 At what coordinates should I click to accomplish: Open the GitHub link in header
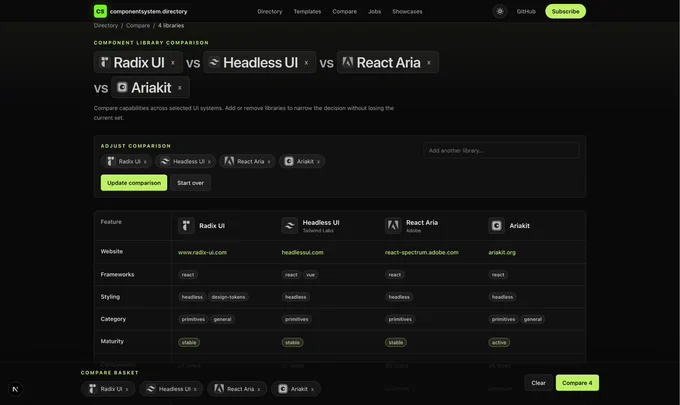[526, 12]
